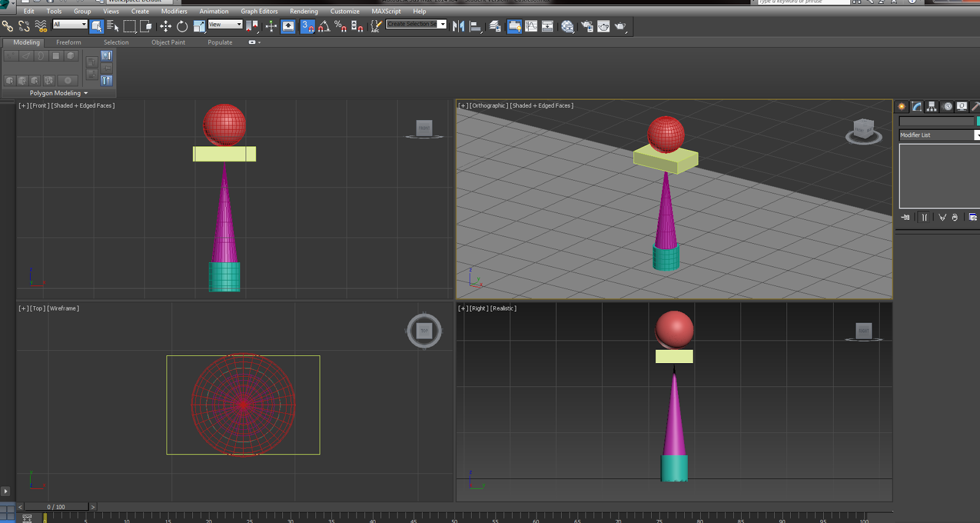Toggle the Spinner Snap button
This screenshot has width=980, height=523.
(357, 26)
